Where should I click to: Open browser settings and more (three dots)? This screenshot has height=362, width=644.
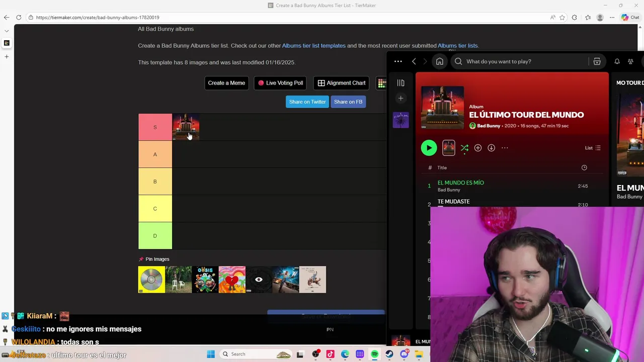click(612, 18)
